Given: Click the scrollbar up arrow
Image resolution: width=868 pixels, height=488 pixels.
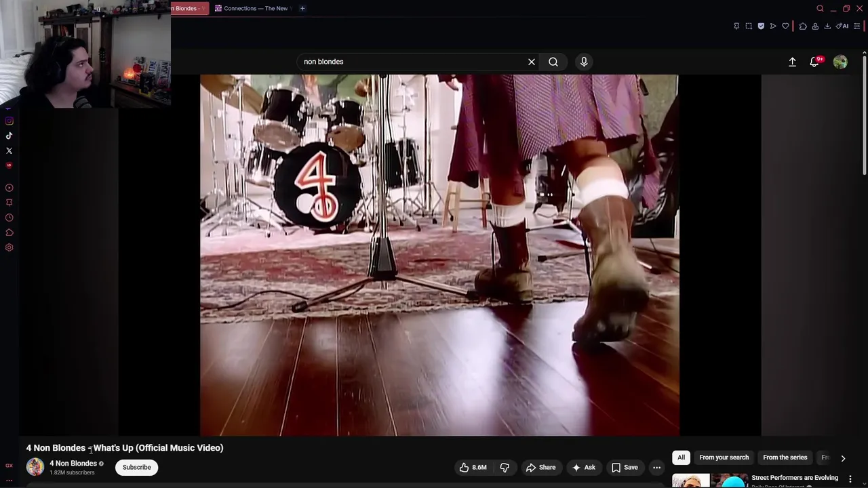Looking at the screenshot, I should (x=864, y=53).
